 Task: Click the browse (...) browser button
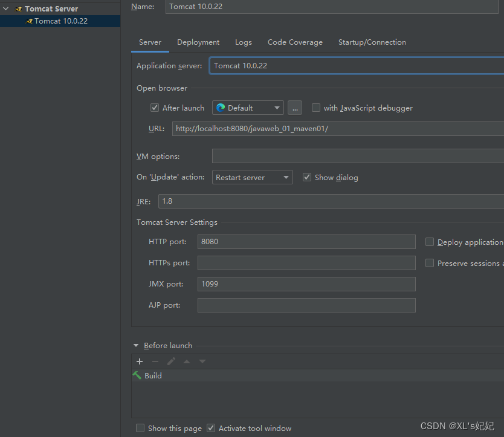coord(295,108)
